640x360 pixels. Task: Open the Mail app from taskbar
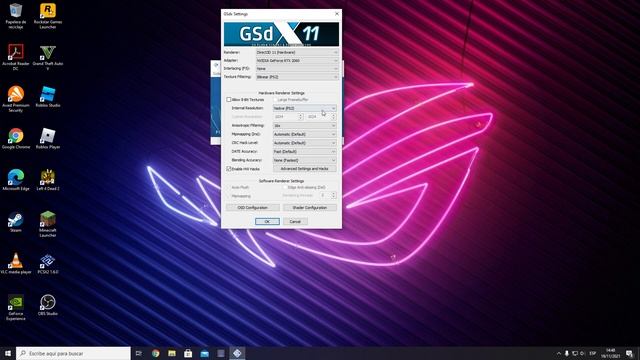tap(204, 353)
